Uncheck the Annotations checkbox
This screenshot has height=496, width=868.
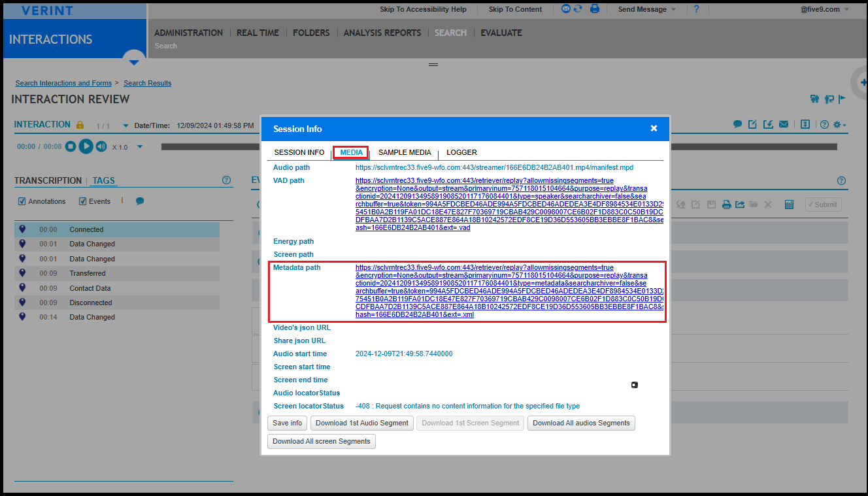click(22, 201)
